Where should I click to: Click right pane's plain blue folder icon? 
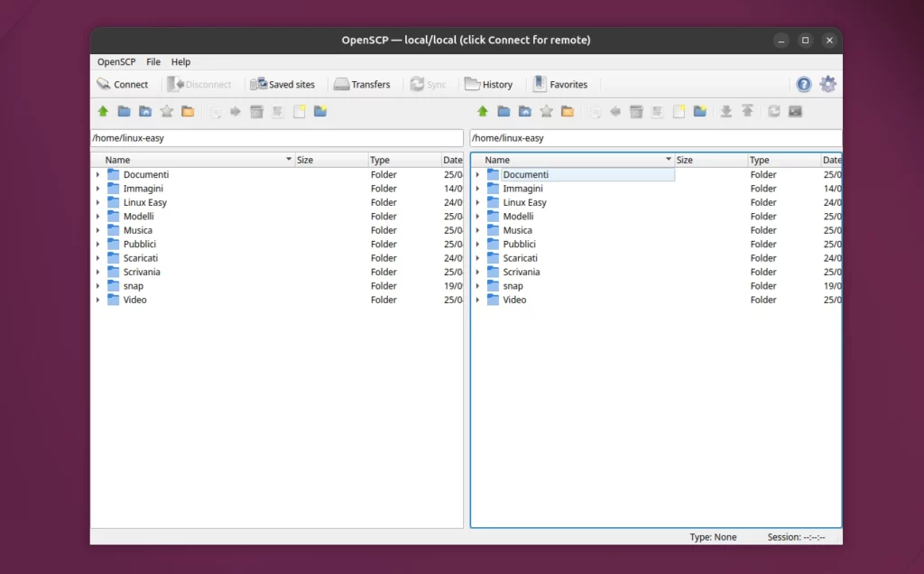[x=504, y=111]
